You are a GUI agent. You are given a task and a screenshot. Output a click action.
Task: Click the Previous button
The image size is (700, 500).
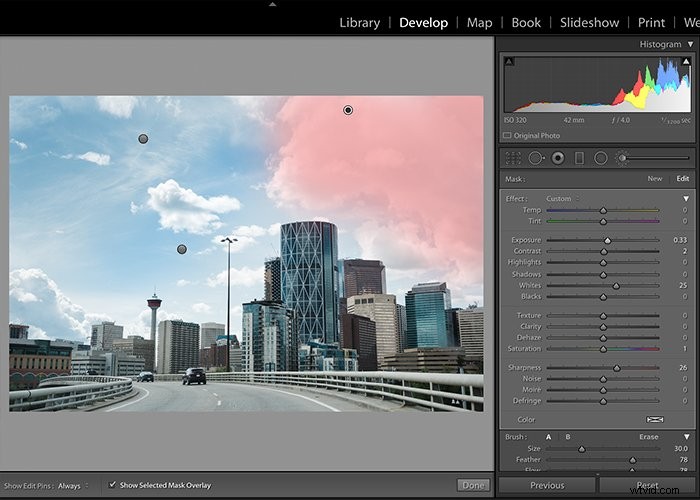pyautogui.click(x=547, y=485)
